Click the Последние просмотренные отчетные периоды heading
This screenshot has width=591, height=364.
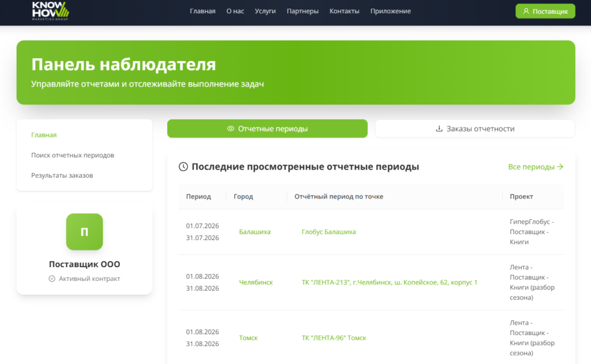[305, 167]
